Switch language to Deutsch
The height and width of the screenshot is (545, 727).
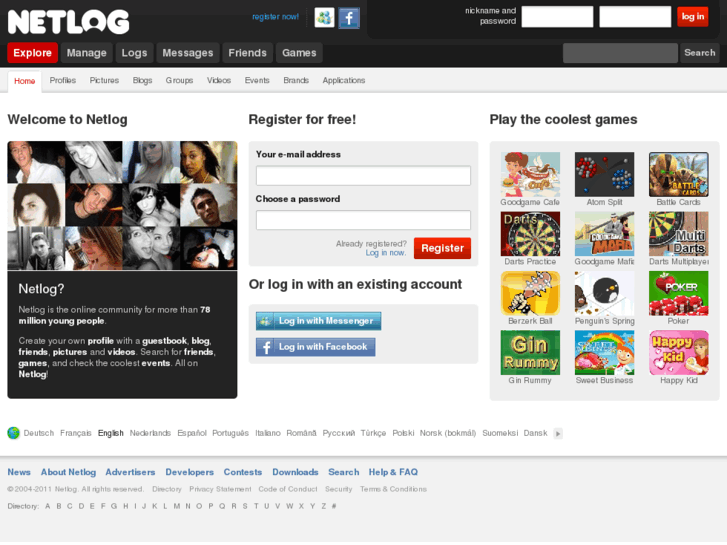39,433
